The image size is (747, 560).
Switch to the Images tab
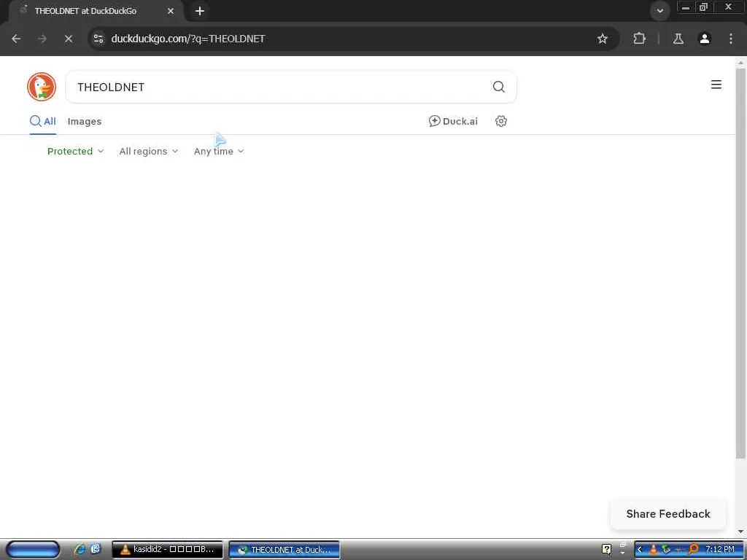point(85,122)
